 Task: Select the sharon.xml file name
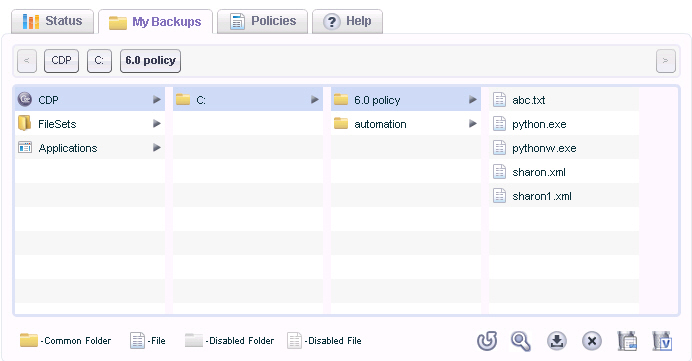[x=539, y=172]
